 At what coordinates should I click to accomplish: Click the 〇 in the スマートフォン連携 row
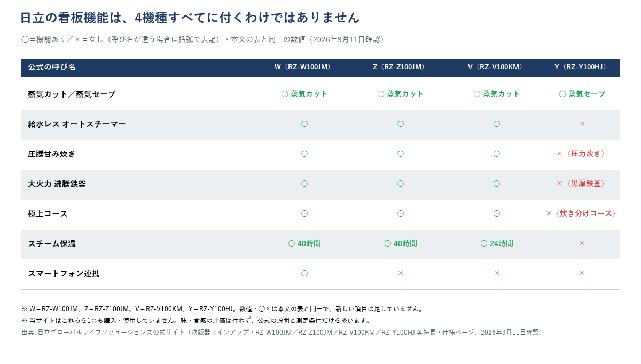tap(304, 273)
